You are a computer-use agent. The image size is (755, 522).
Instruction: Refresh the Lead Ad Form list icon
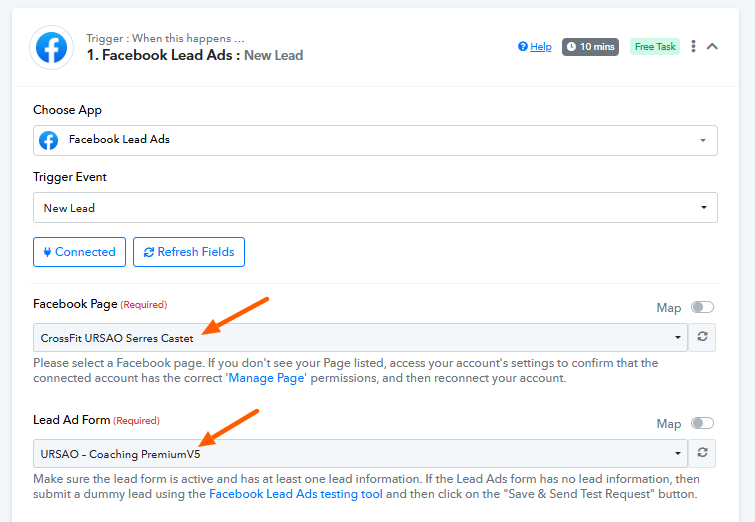[704, 453]
